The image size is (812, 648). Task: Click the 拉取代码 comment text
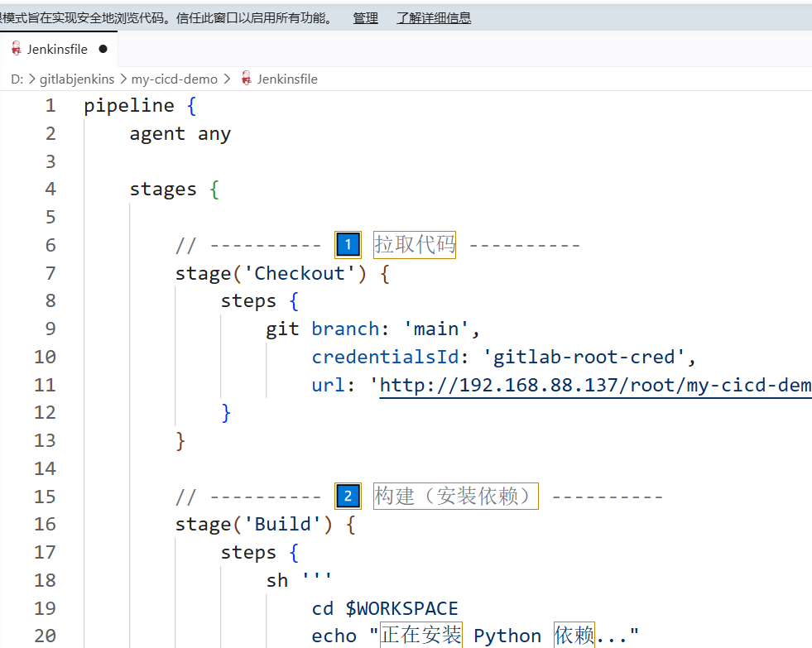415,244
